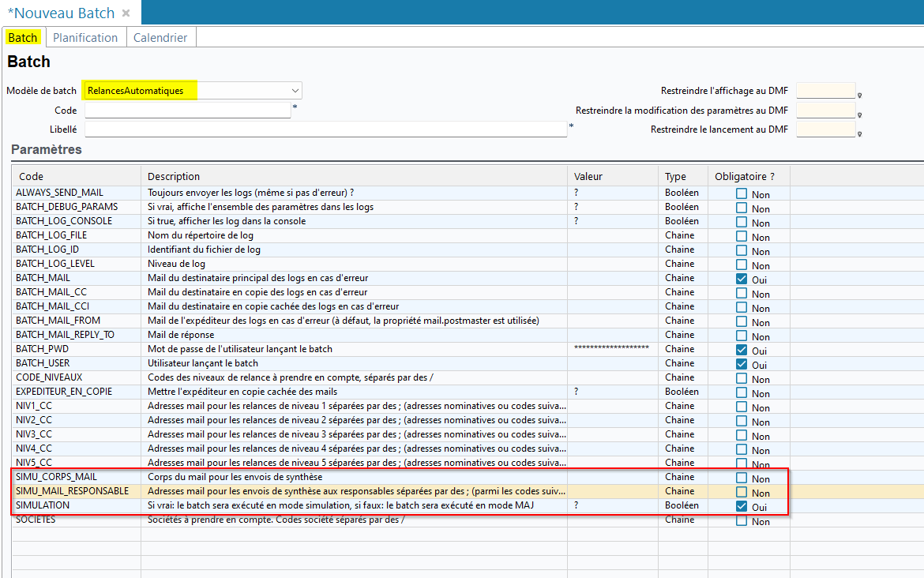Click the Type column header
This screenshot has width=924, height=578.
(675, 176)
